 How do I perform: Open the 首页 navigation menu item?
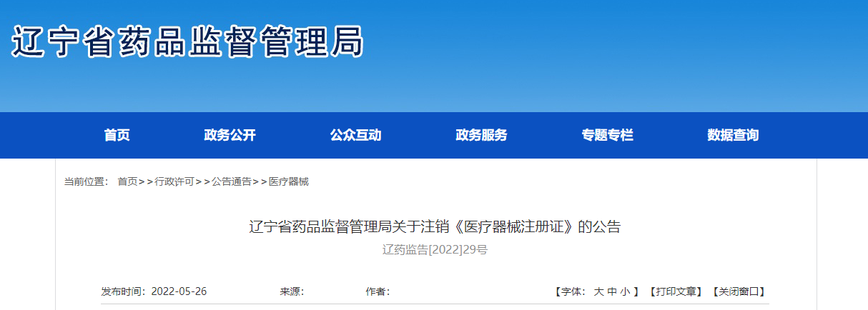(x=117, y=135)
